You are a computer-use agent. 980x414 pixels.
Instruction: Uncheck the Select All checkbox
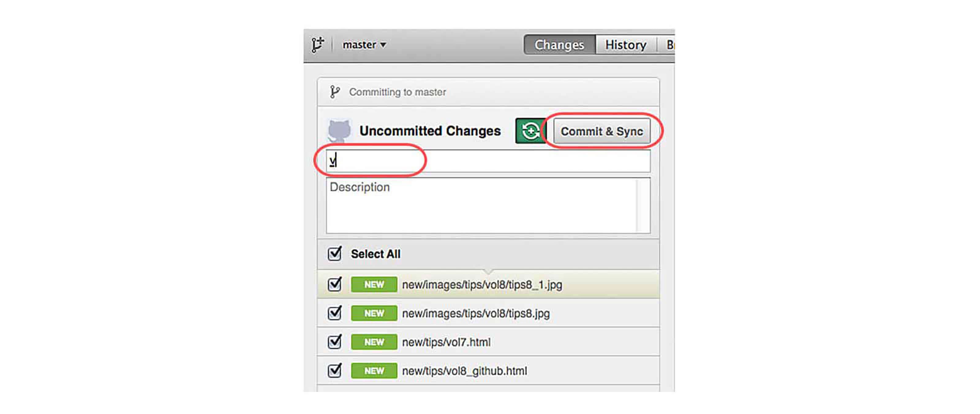coord(334,254)
